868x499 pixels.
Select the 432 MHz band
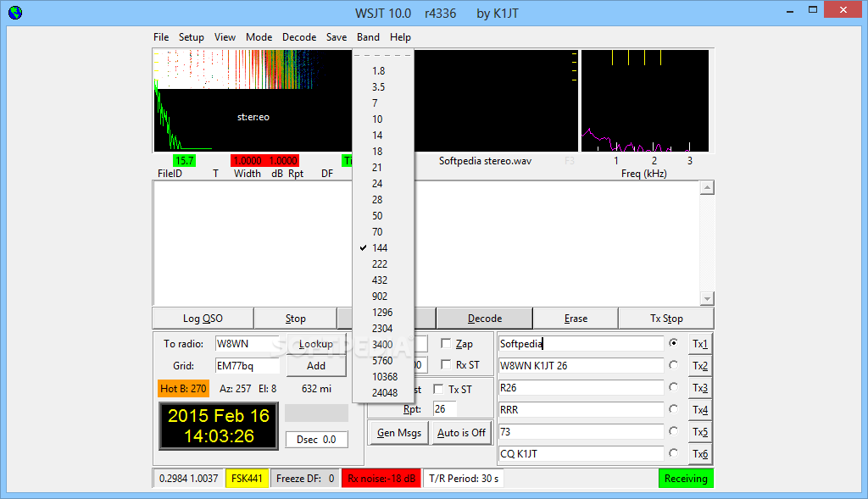tap(383, 280)
